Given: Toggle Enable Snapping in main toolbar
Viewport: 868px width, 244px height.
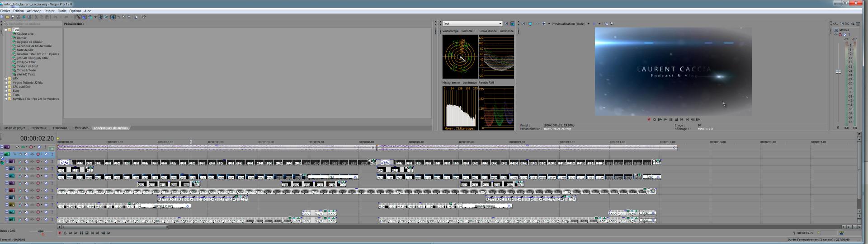Looking at the screenshot, I should [78, 17].
